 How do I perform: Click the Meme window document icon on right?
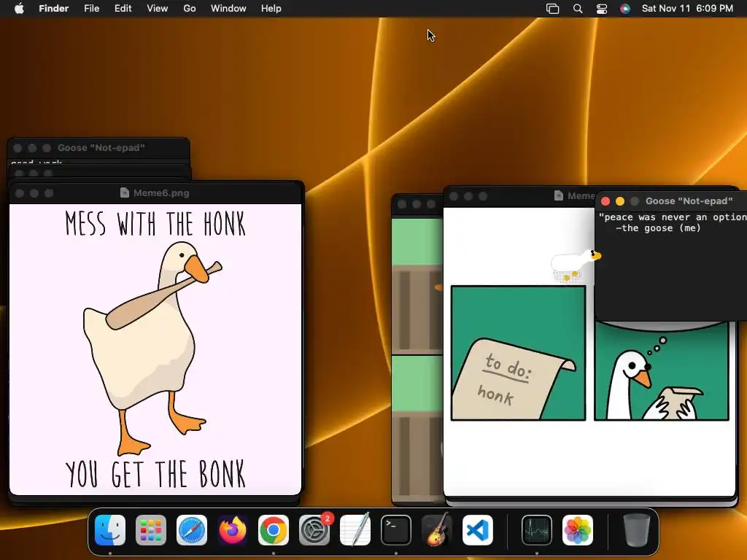(559, 195)
